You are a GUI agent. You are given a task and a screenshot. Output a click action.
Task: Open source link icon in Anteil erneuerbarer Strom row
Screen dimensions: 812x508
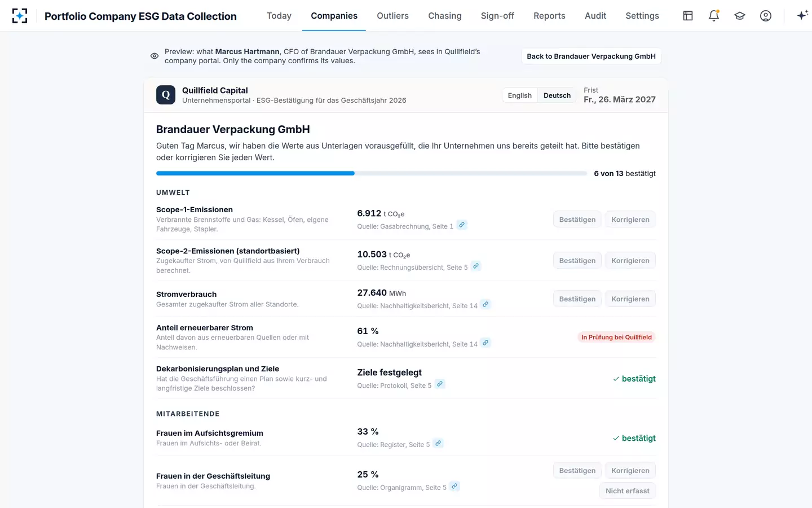(486, 343)
